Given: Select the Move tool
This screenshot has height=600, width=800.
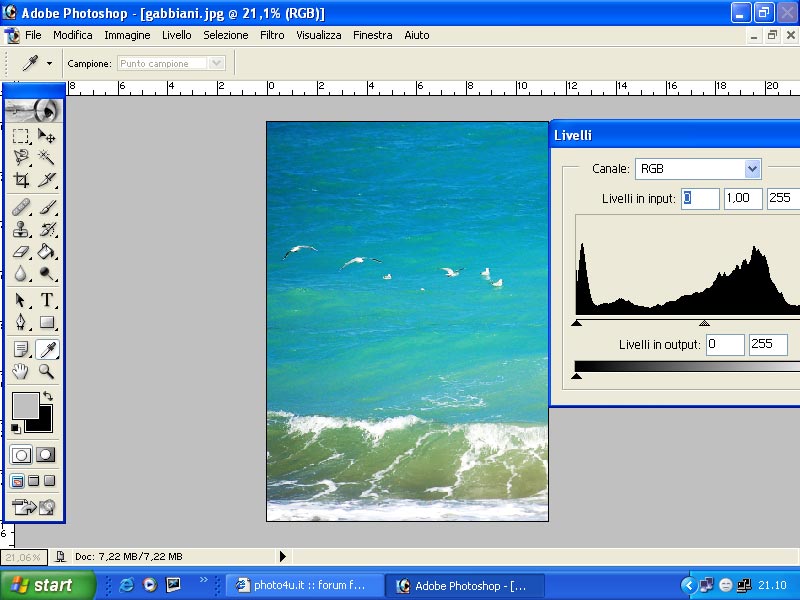Looking at the screenshot, I should (47, 136).
